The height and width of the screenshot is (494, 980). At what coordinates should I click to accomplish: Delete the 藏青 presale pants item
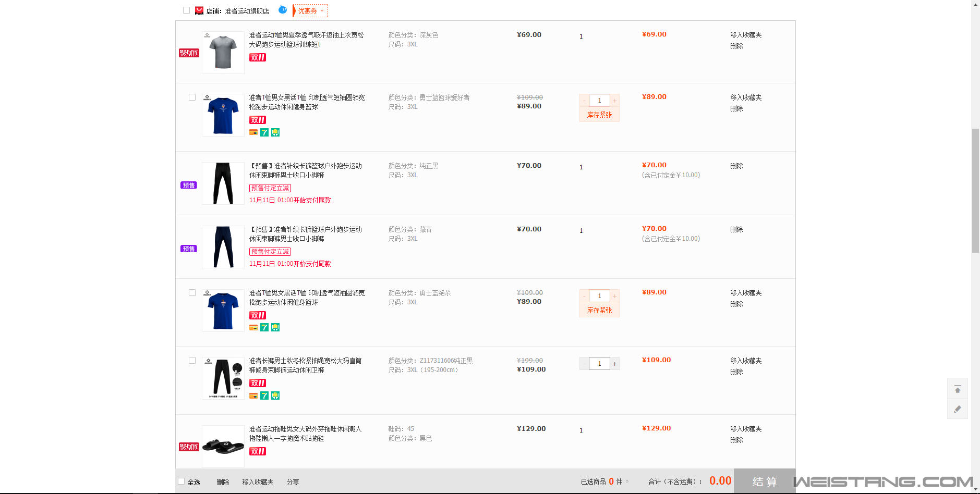coord(736,229)
